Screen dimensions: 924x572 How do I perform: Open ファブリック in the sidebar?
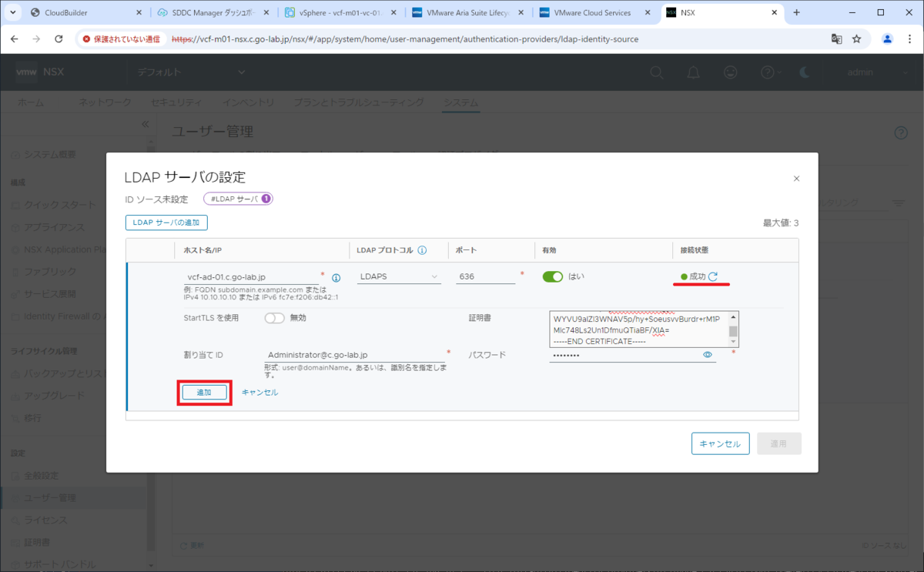[50, 272]
